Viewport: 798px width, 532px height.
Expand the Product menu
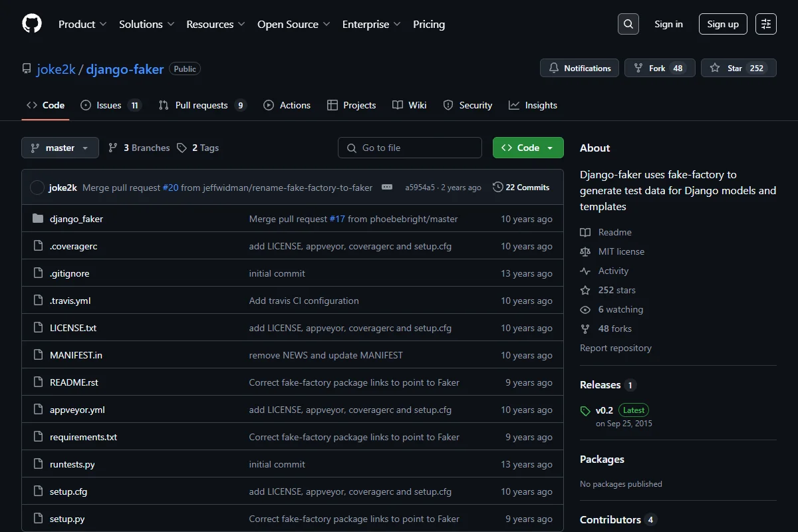82,24
